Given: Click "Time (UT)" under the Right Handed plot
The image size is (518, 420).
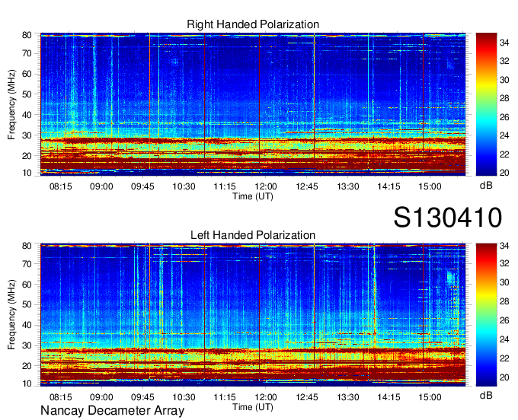Looking at the screenshot, I should [253, 196].
